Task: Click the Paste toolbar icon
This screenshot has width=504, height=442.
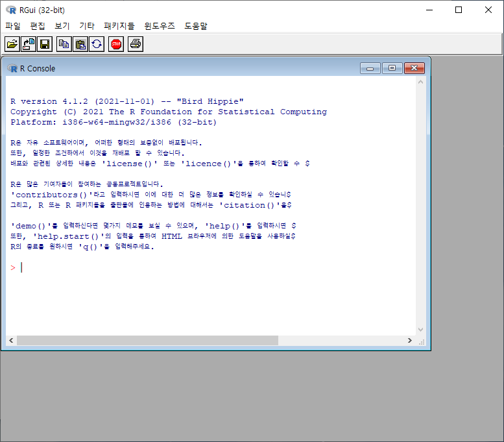Action: coord(80,44)
